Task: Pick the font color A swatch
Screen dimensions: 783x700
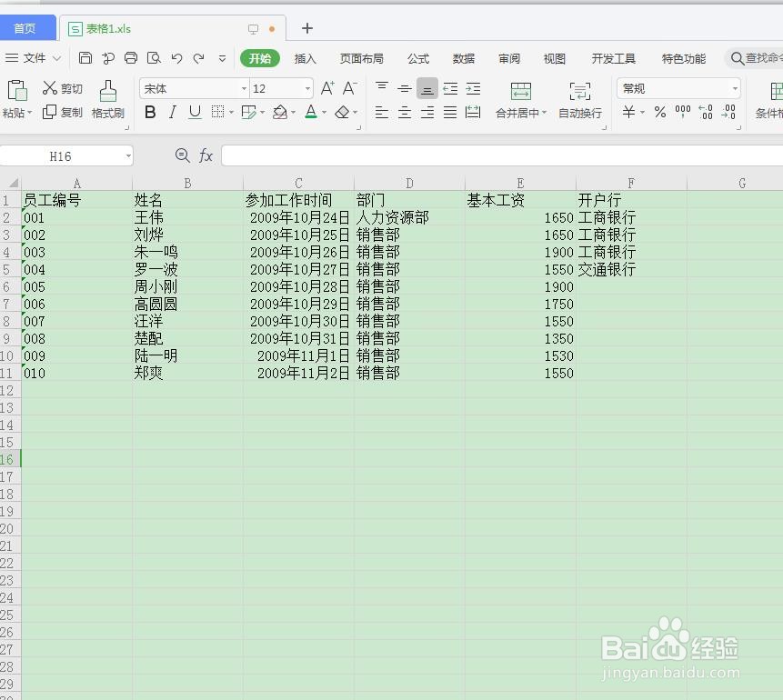Action: tap(311, 113)
